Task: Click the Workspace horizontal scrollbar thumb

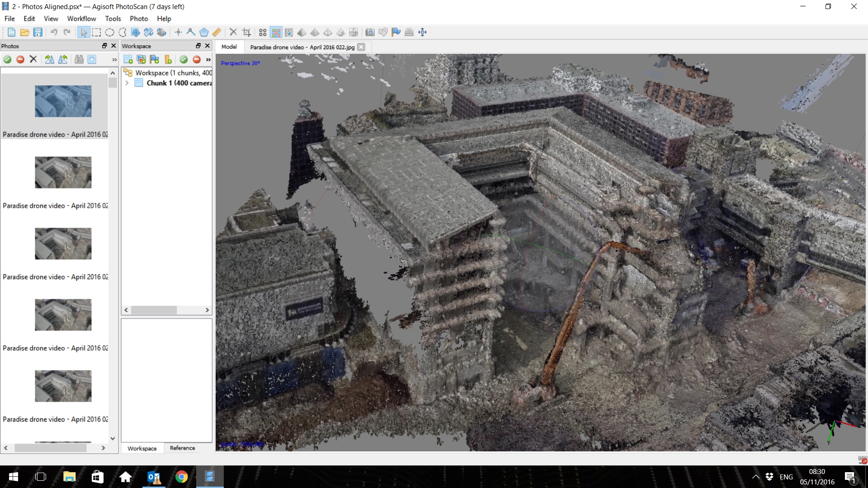Action: [154, 310]
